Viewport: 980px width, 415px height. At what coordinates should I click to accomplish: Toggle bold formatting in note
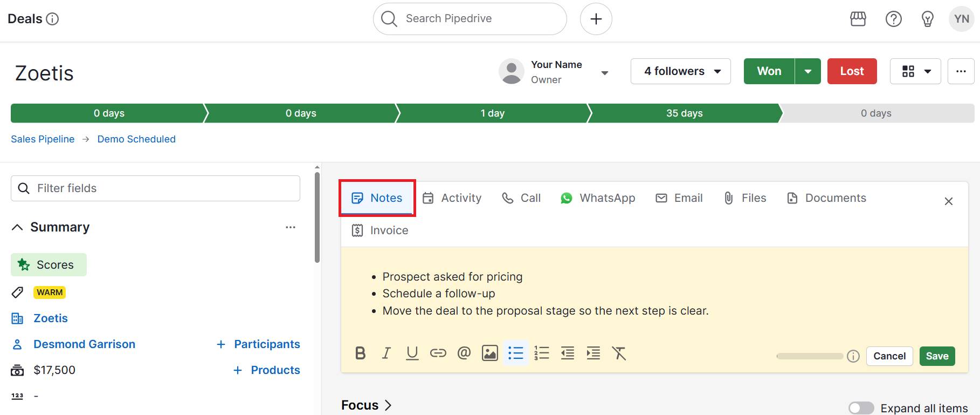[361, 353]
